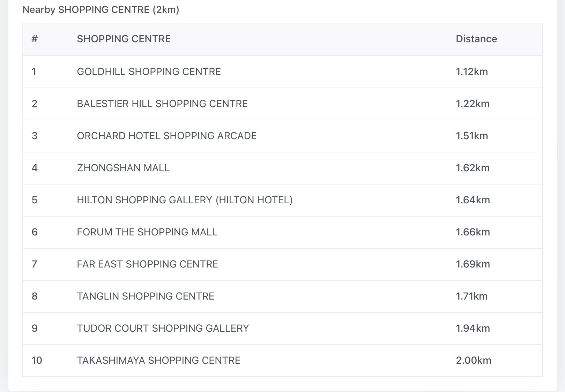
Task: Click HILTON SHOPPING GALLERY (HILTON HOTEL)
Action: [185, 200]
